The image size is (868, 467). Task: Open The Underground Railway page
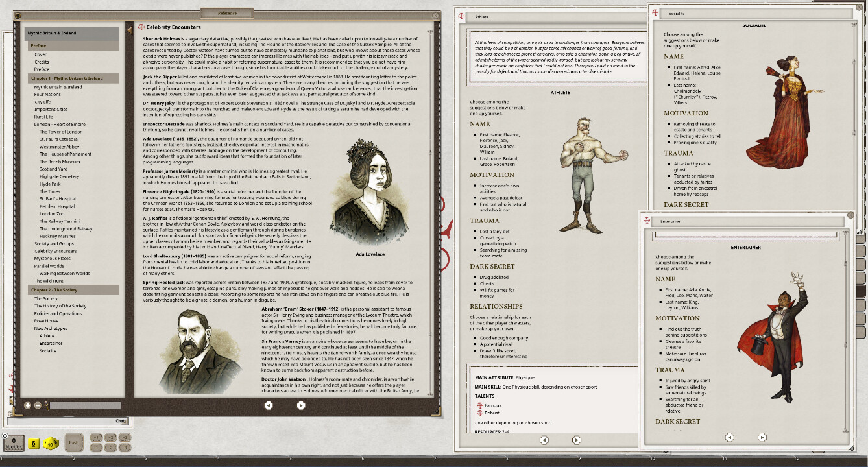(x=66, y=228)
